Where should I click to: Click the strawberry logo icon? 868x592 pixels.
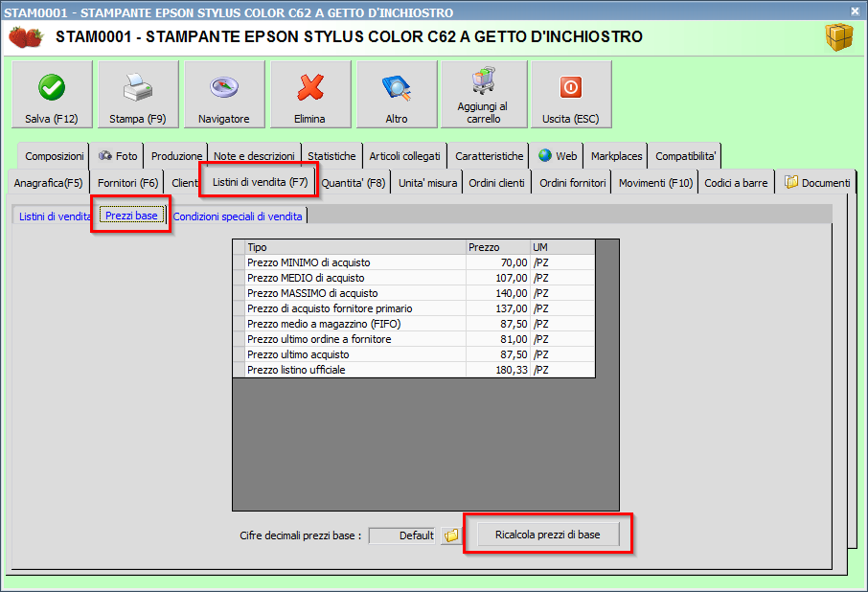tap(25, 37)
